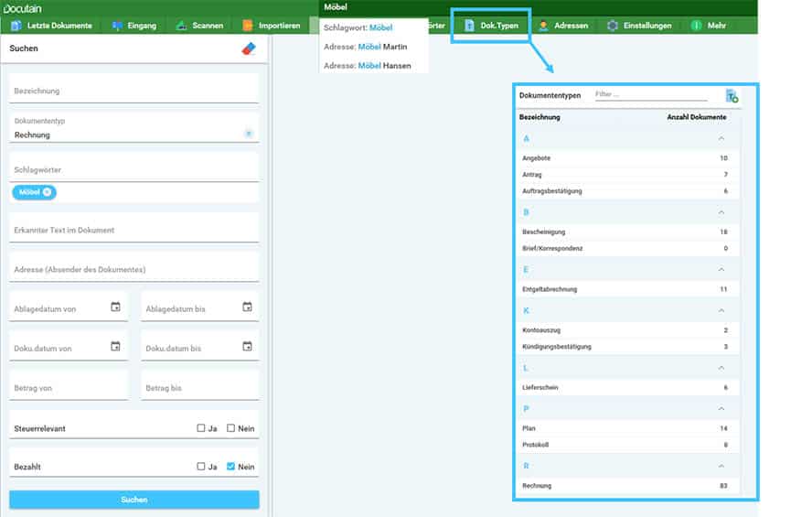Screen dimensions: 812x517
Task: Open Doku.datum von calendar picker
Action: point(115,347)
